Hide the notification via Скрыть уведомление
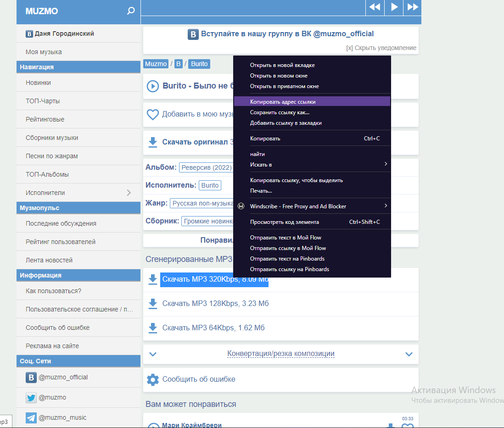Image resolution: width=504 pixels, height=428 pixels. pyautogui.click(x=381, y=48)
